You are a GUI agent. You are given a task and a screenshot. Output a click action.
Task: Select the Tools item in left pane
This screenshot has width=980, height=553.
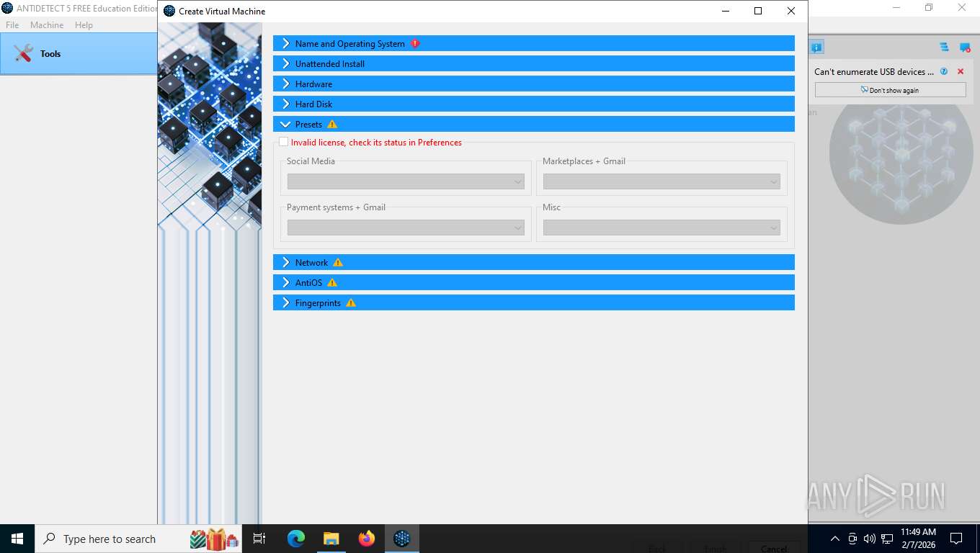(x=79, y=53)
